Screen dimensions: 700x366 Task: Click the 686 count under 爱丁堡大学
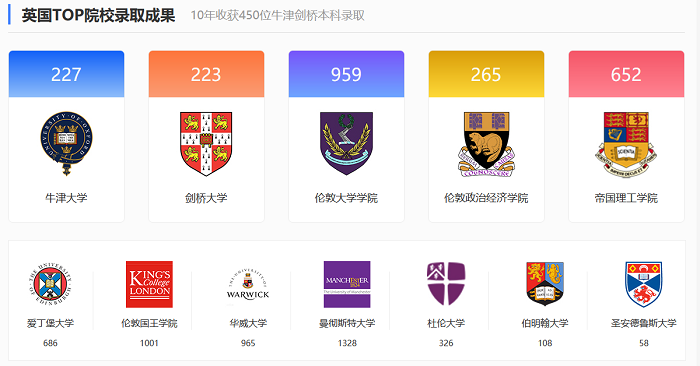(x=50, y=343)
